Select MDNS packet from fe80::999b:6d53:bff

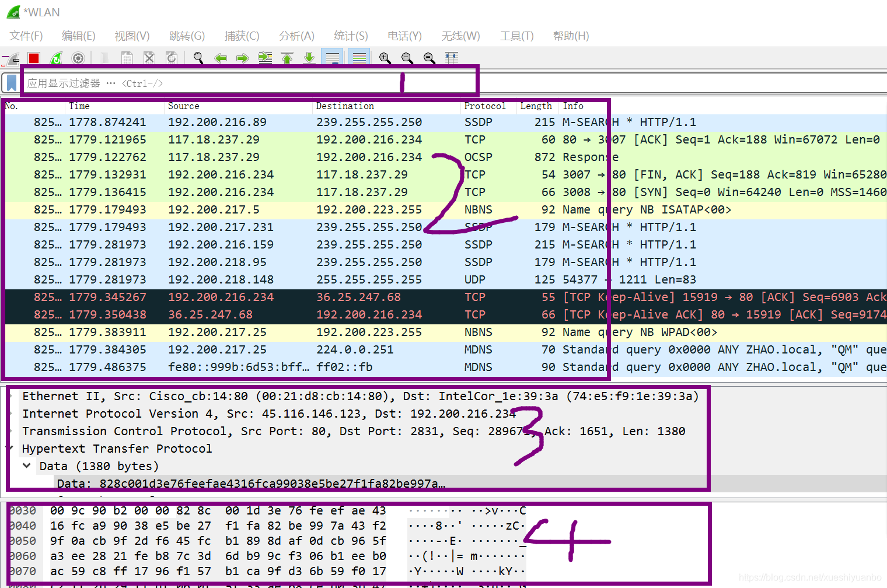443,367
